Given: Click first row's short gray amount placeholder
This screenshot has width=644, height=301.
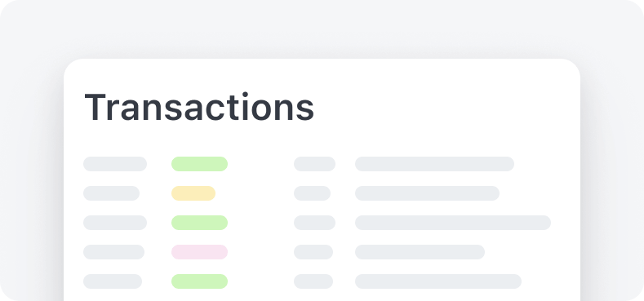Looking at the screenshot, I should click(x=314, y=164).
